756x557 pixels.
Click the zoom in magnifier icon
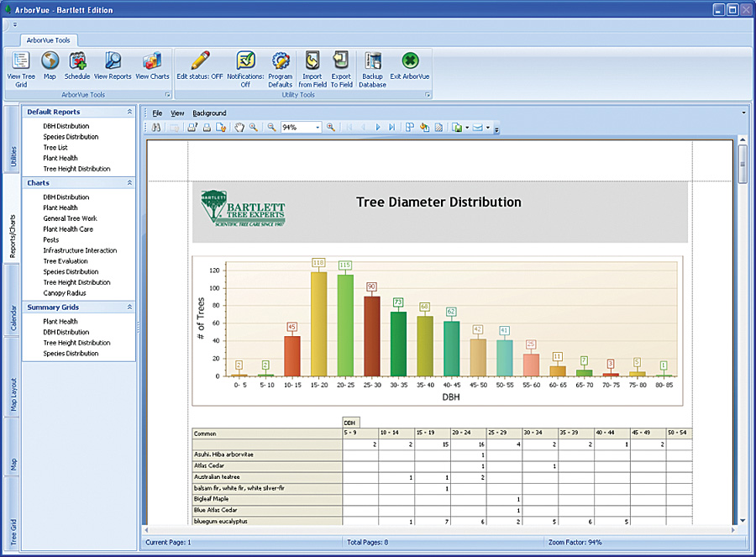(331, 128)
